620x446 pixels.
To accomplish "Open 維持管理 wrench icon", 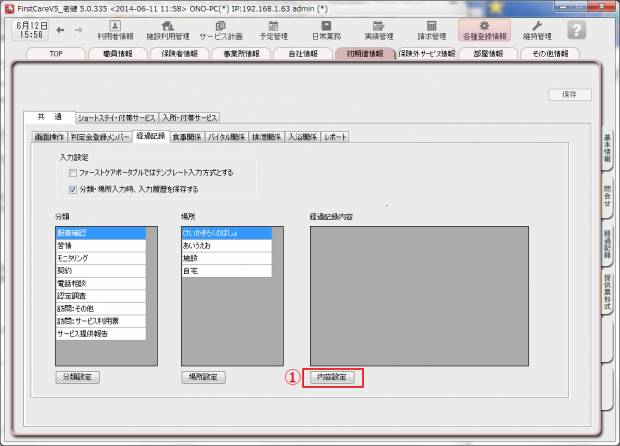I will (538, 29).
